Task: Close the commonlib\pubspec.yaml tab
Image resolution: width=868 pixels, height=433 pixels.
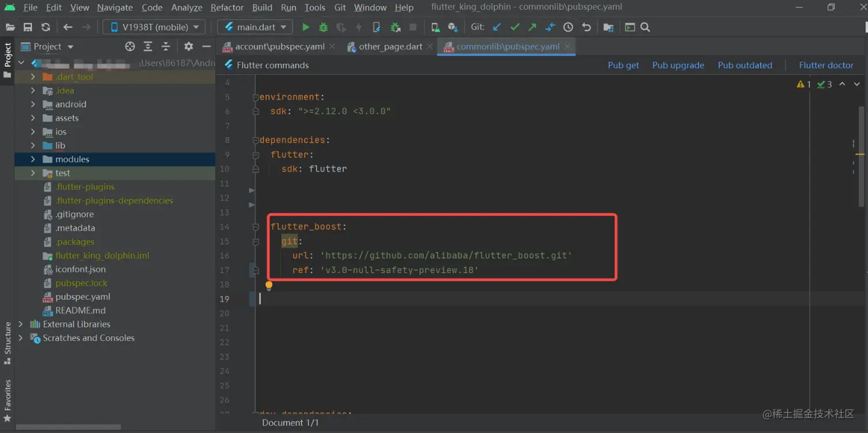Action: point(567,46)
